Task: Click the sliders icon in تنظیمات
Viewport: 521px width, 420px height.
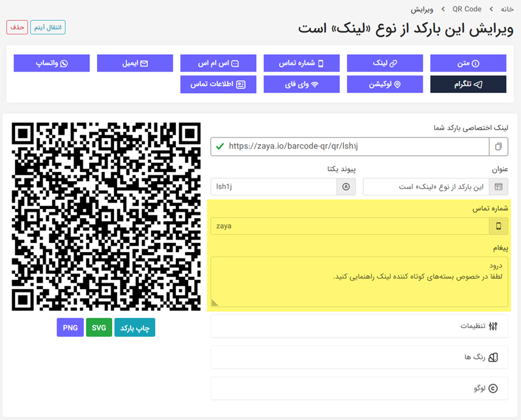Action: pyautogui.click(x=493, y=326)
